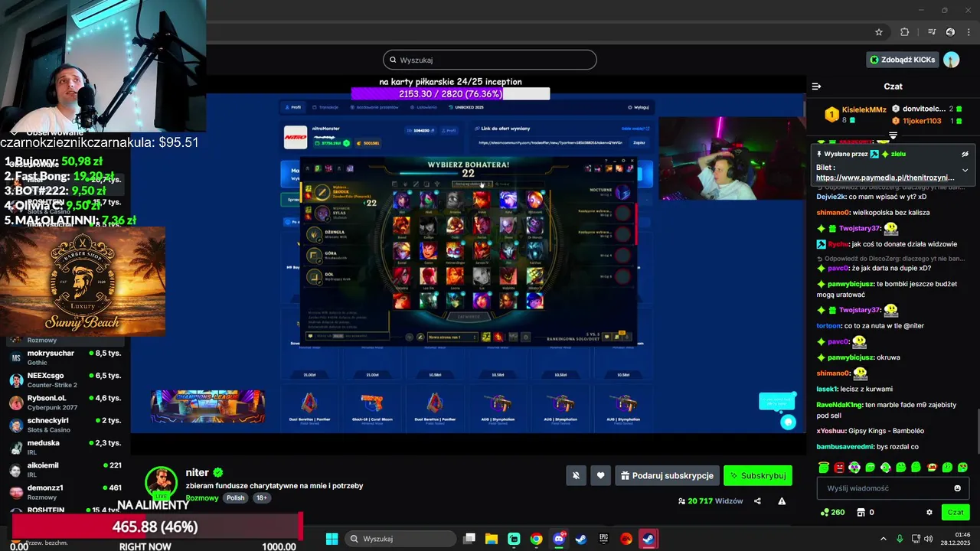
Task: Open the highlighted Steam taskbar icon
Action: click(648, 539)
